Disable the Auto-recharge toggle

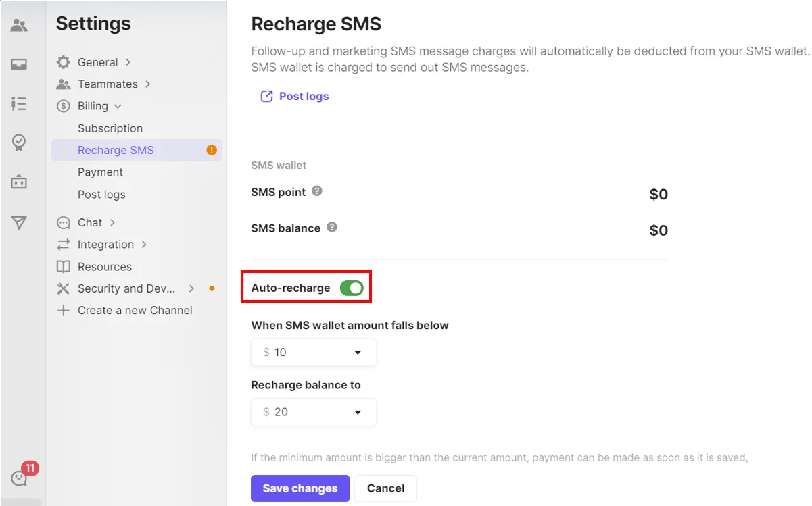coord(352,288)
